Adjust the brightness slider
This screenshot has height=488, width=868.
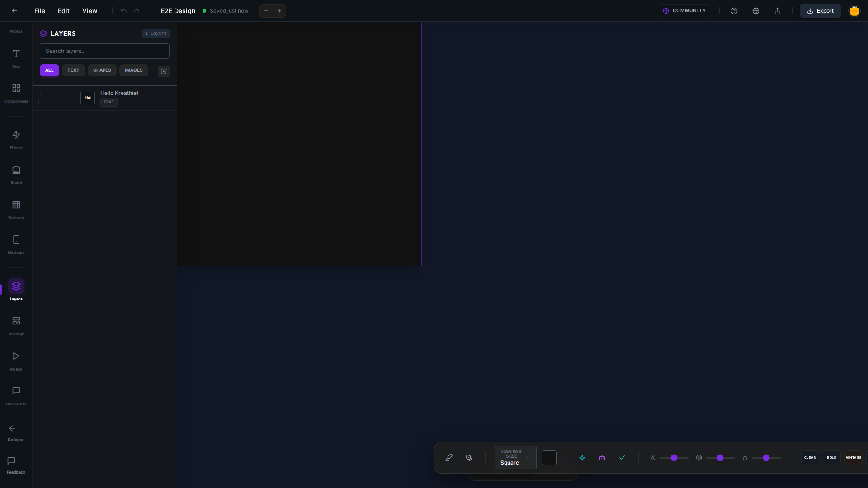click(674, 458)
